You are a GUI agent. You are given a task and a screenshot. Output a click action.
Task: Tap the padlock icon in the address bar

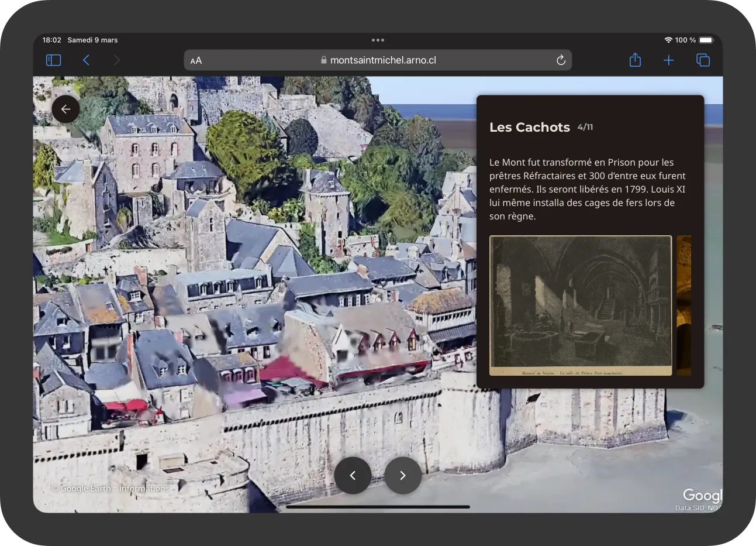point(324,60)
